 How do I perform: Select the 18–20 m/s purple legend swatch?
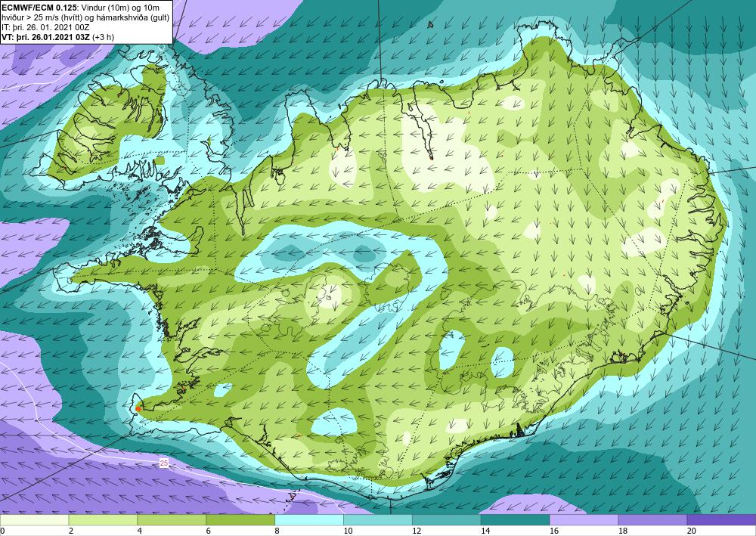coord(653,520)
